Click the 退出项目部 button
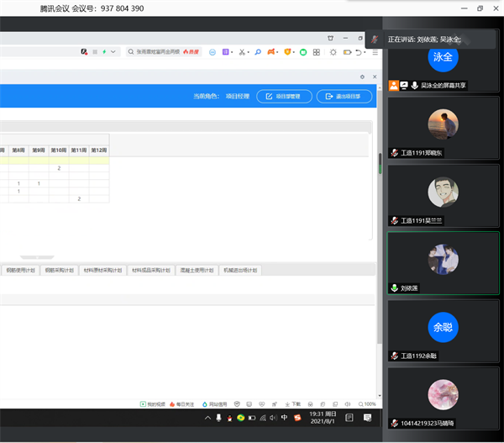Image resolution: width=504 pixels, height=443 pixels. (344, 97)
